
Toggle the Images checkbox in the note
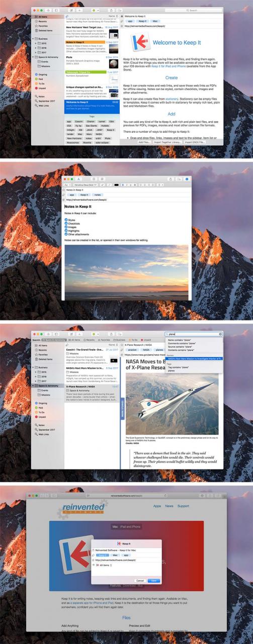pyautogui.click(x=66, y=227)
